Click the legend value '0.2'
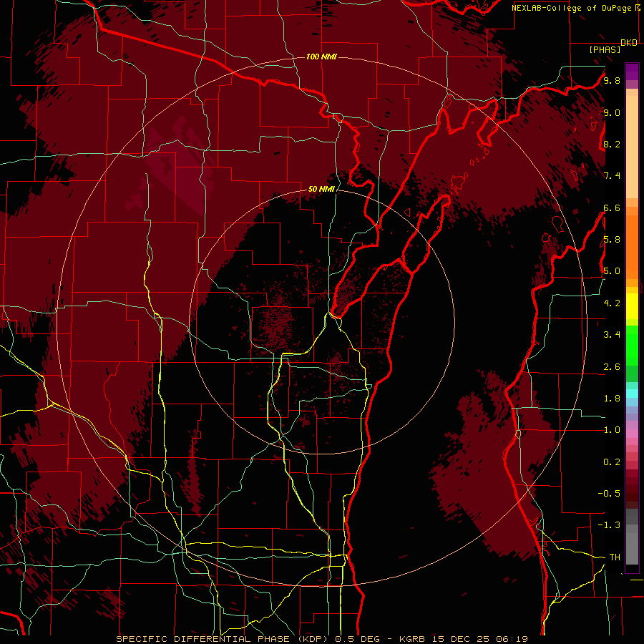This screenshot has width=644, height=644. coord(612,462)
